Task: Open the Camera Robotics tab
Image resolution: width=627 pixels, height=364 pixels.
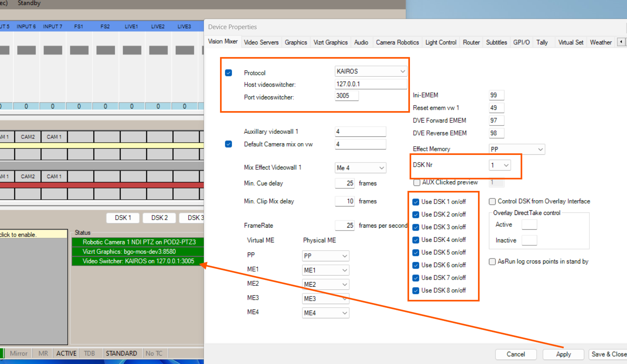Action: click(x=397, y=42)
